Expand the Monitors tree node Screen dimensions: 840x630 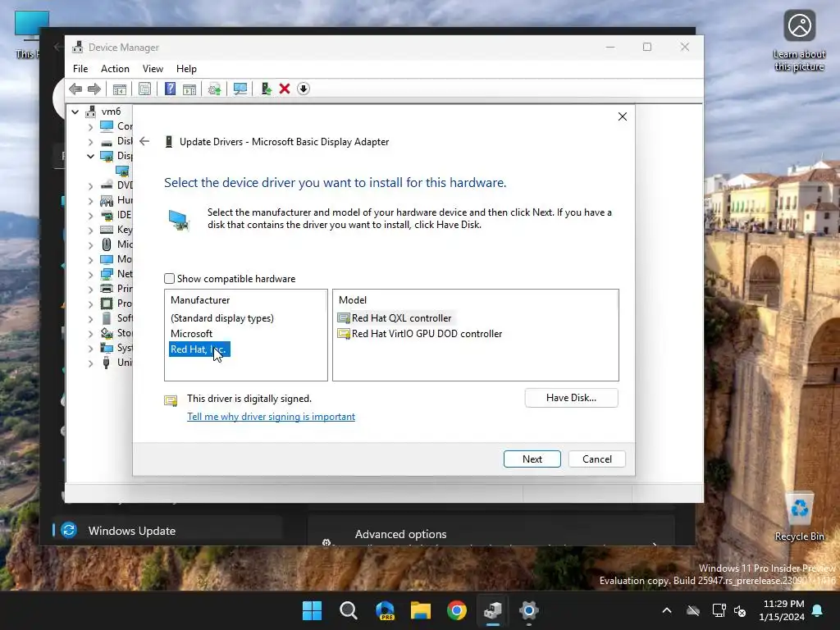[x=90, y=259]
